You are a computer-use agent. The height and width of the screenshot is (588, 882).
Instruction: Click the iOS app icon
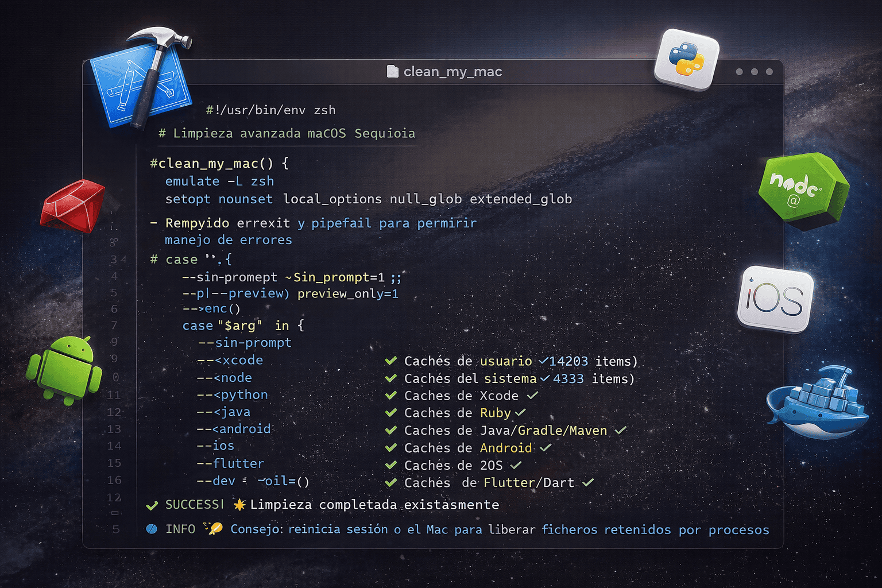[x=775, y=299]
